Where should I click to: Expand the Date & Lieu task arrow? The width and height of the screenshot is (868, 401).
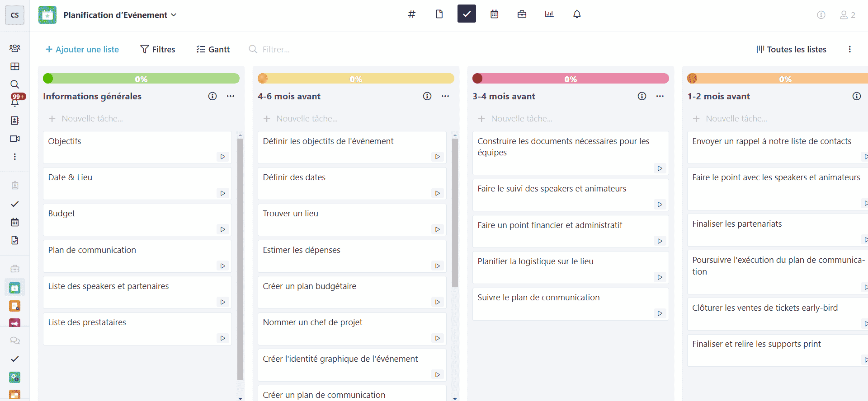click(223, 193)
